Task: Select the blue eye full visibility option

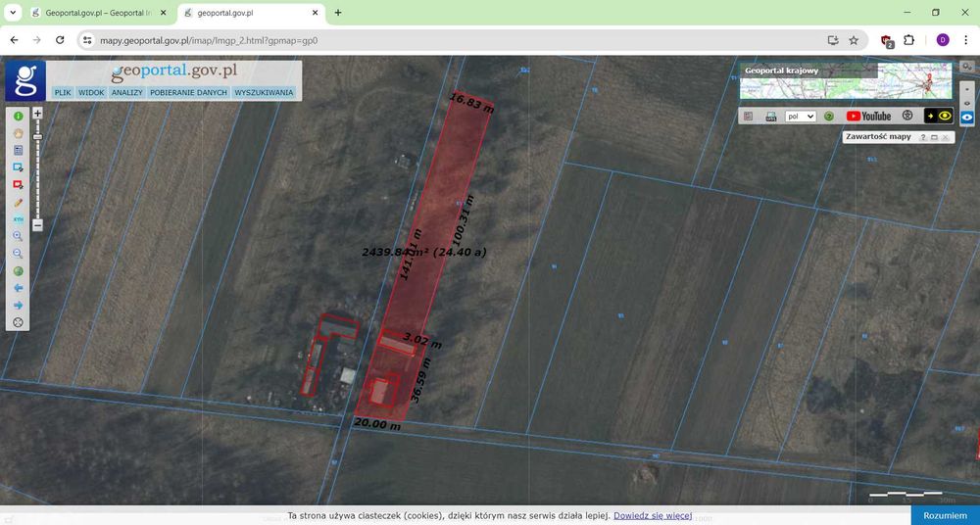Action: point(967,118)
